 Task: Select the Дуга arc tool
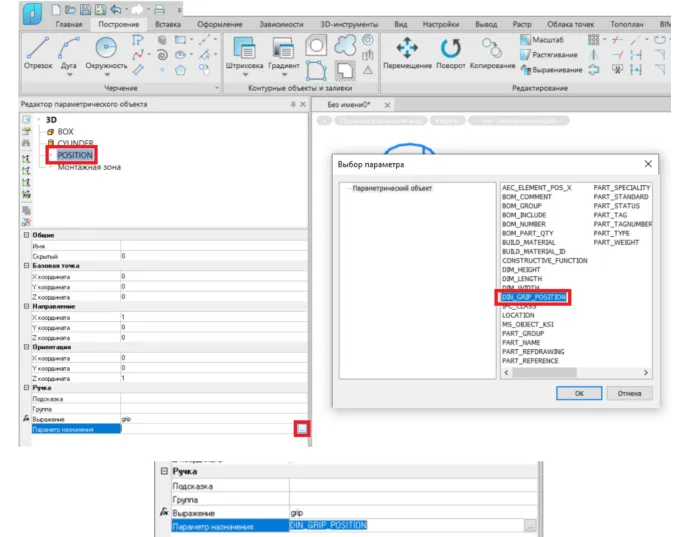click(68, 53)
